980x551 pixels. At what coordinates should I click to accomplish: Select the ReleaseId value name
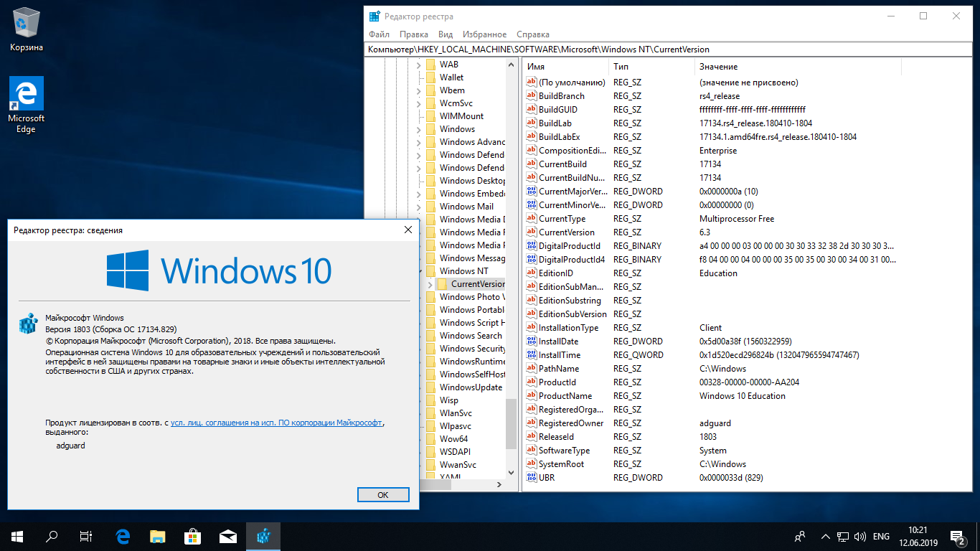pos(556,436)
